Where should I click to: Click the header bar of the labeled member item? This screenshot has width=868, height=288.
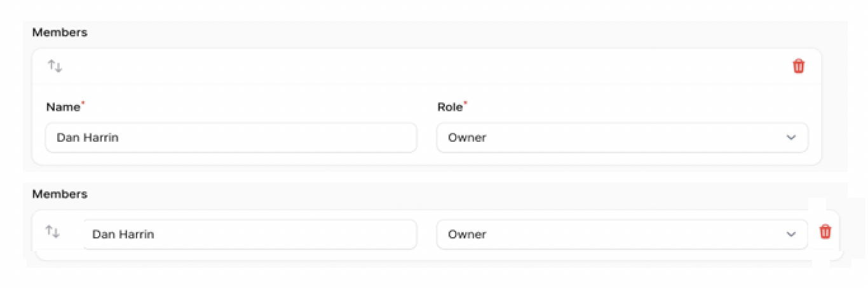(426, 66)
